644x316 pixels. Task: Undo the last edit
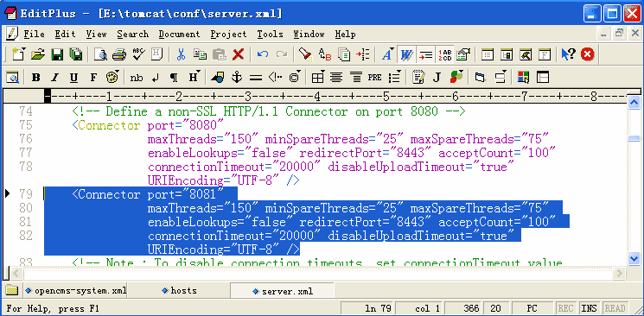(x=263, y=54)
